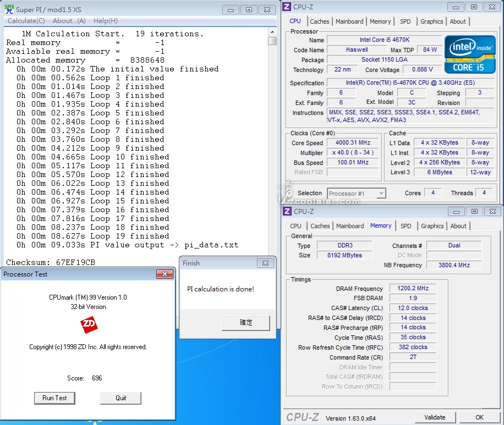Open About...(A) menu in Super PI
This screenshot has width=504, height=425.
pyautogui.click(x=69, y=21)
